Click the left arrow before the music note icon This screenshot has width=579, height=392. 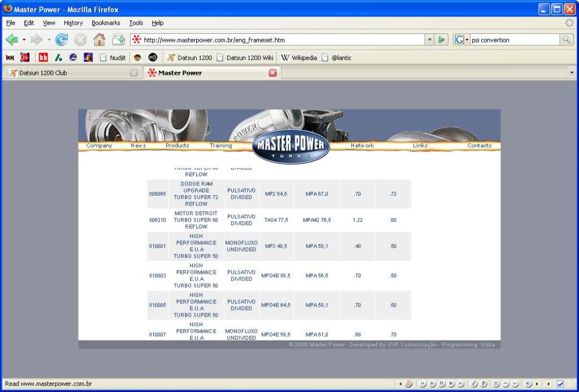tap(400, 384)
